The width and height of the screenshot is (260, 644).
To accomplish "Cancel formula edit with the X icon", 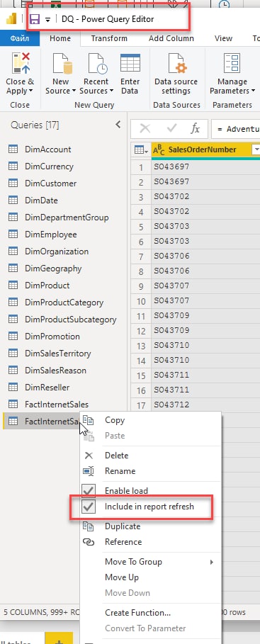I will tap(145, 129).
